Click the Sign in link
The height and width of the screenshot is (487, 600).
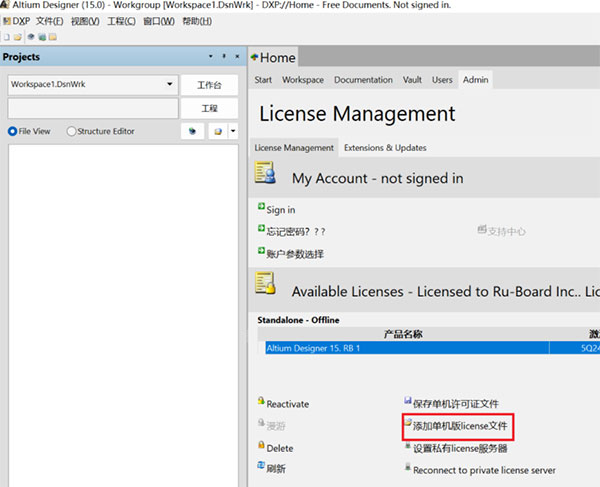point(280,210)
